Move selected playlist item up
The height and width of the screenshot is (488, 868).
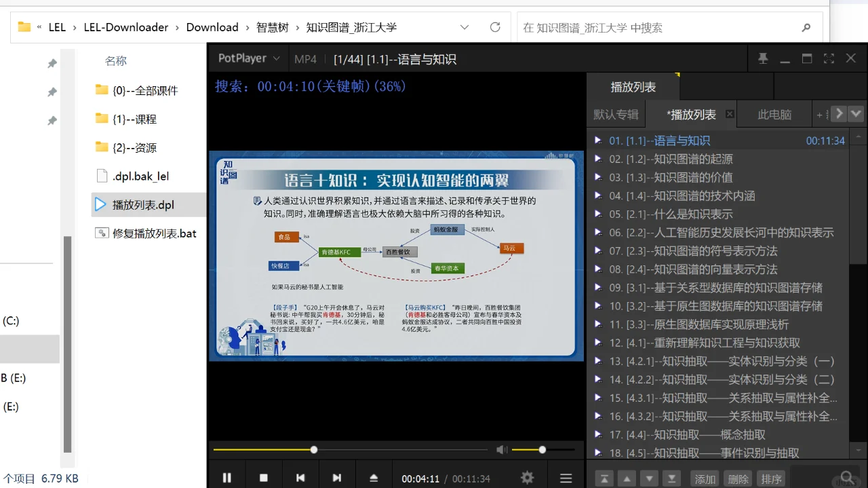pos(627,478)
